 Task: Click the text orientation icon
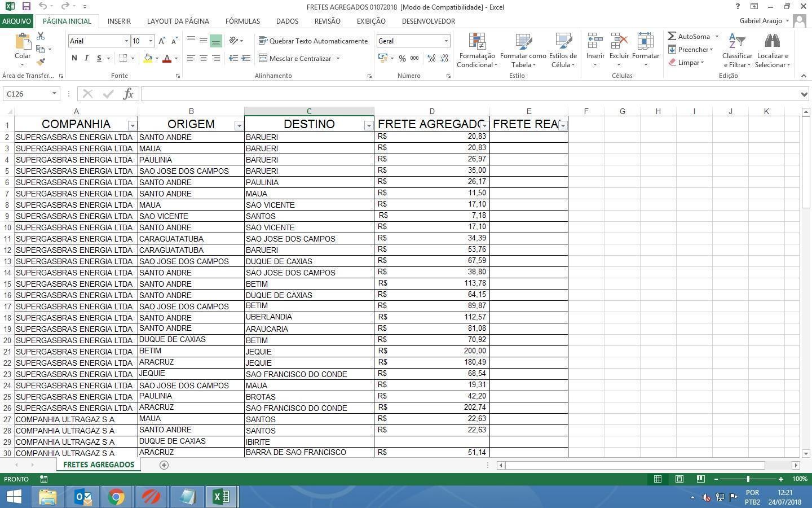pyautogui.click(x=233, y=41)
